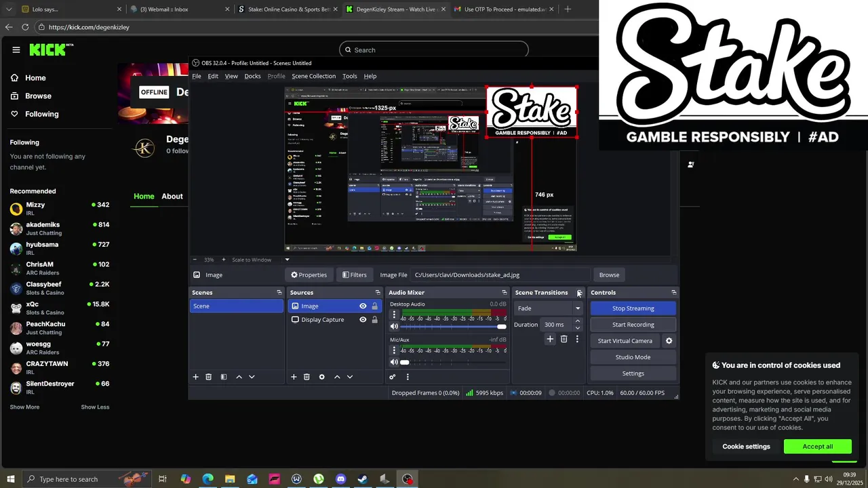868x488 pixels.
Task: Browse for image file
Action: 609,274
